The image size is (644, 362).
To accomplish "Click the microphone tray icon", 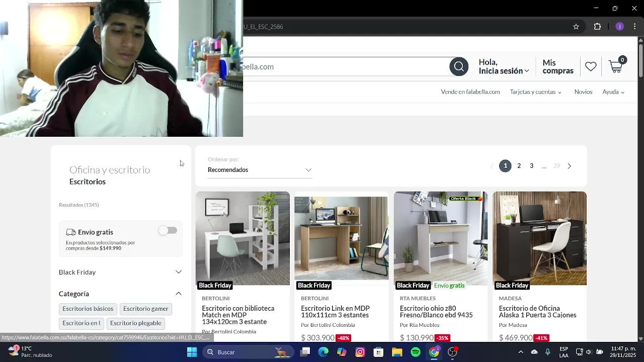I will point(547,352).
